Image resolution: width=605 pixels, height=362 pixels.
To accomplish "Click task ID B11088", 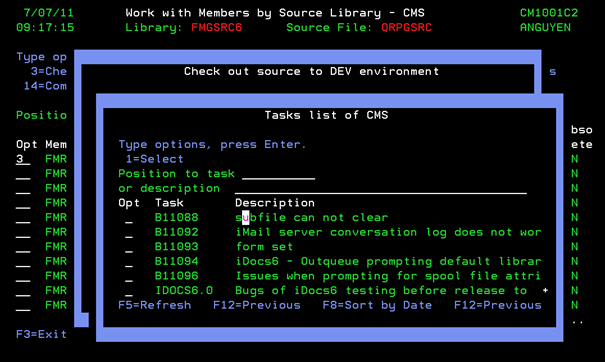I will [176, 218].
